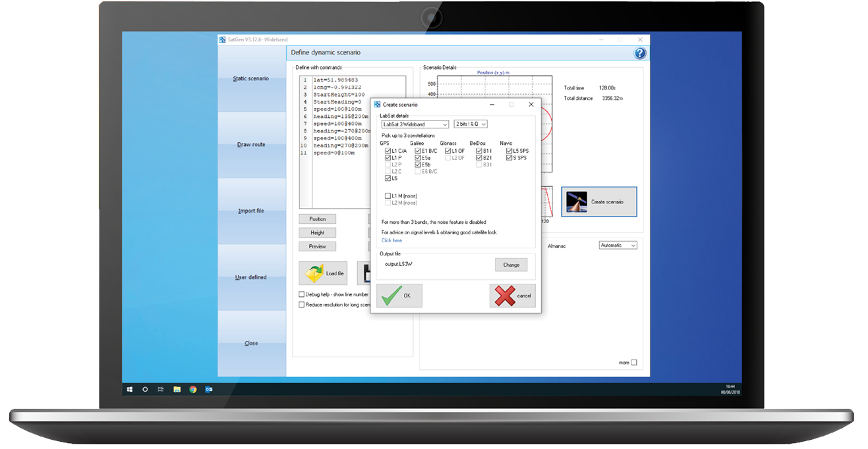Open File Explorer from the taskbar
The image size is (868, 449).
pyautogui.click(x=177, y=389)
